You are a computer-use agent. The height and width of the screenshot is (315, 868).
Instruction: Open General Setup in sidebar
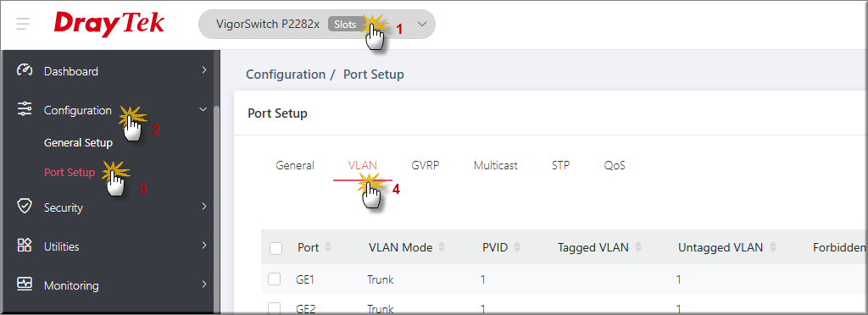(x=78, y=143)
